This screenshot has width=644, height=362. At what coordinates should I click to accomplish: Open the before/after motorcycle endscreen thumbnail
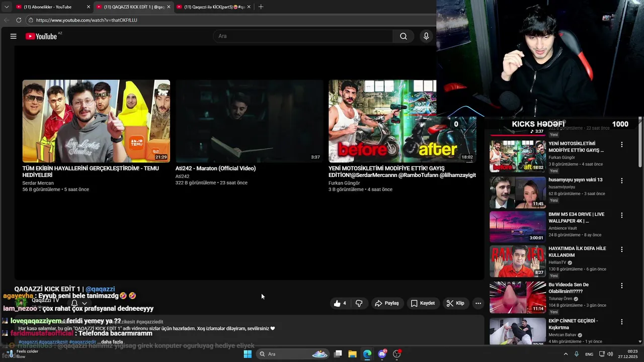(402, 121)
